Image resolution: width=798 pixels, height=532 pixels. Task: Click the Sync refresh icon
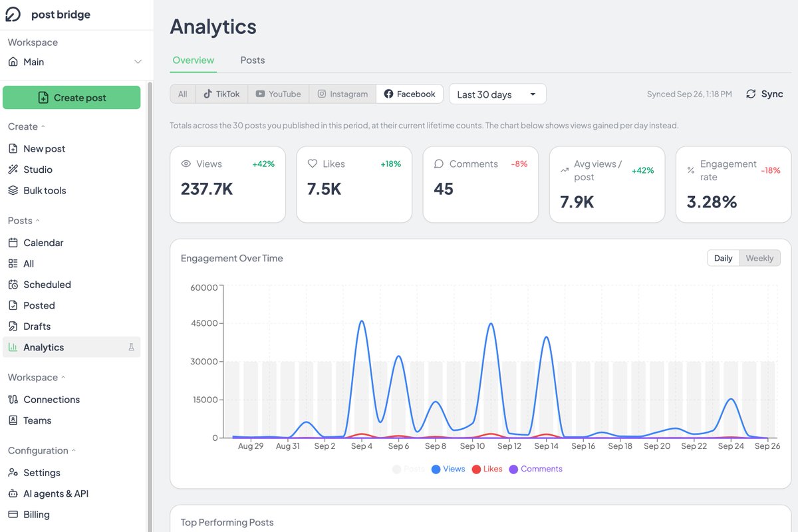pos(751,94)
